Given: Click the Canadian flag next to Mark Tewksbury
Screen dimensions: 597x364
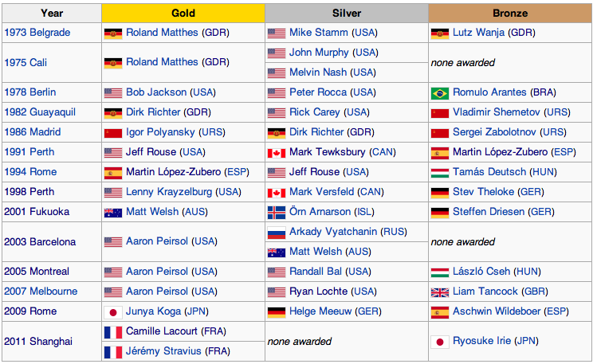Looking at the screenshot, I should click(277, 153).
